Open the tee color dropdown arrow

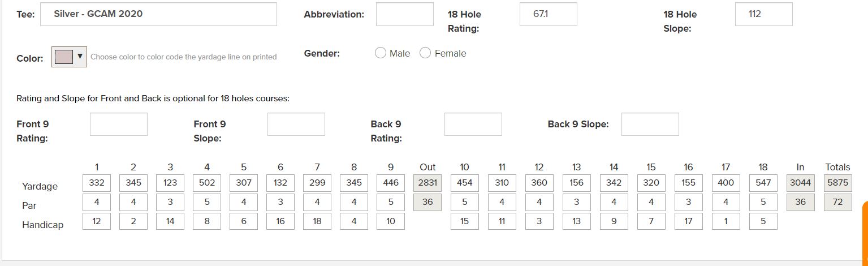coord(80,57)
